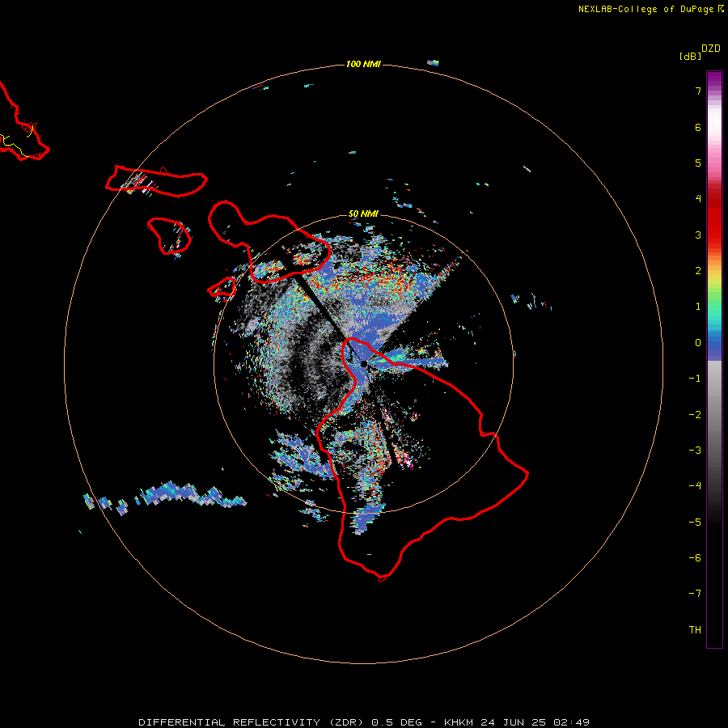This screenshot has width=728, height=728.
Task: Click the 6 value on the color scale
Action: click(x=698, y=127)
